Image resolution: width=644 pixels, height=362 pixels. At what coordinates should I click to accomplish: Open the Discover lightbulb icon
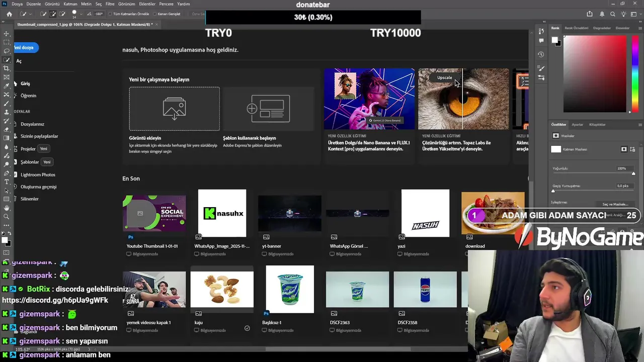click(624, 14)
